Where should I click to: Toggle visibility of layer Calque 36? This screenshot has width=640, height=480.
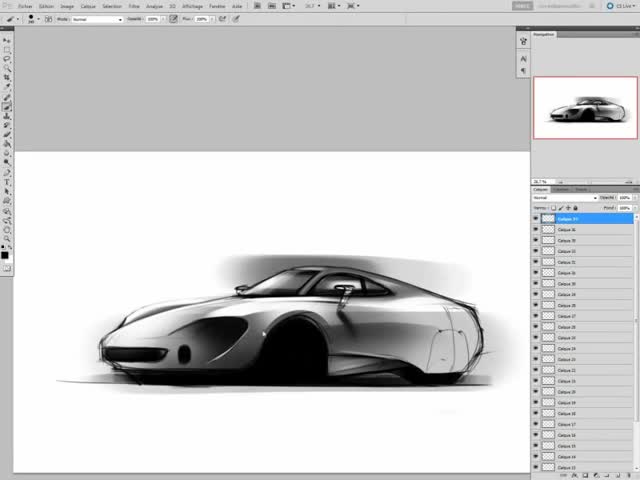point(536,229)
